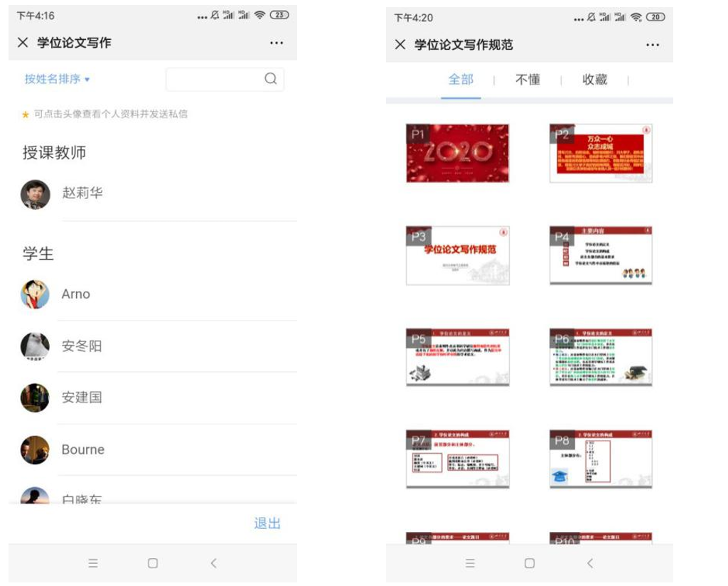Open slide P3 titled 学位论文写作规范
This screenshot has height=586, width=728.
pyautogui.click(x=457, y=255)
